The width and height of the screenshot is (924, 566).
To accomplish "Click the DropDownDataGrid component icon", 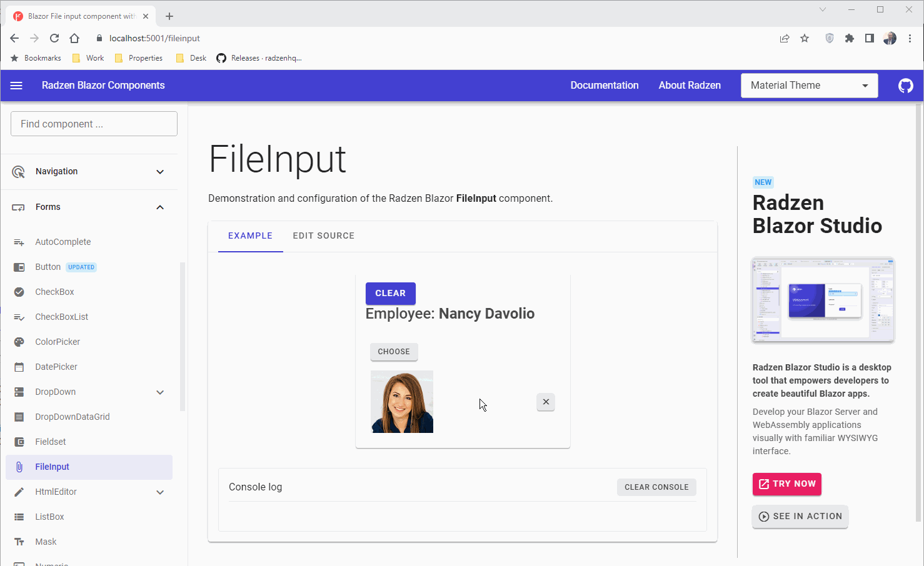I will tap(19, 417).
